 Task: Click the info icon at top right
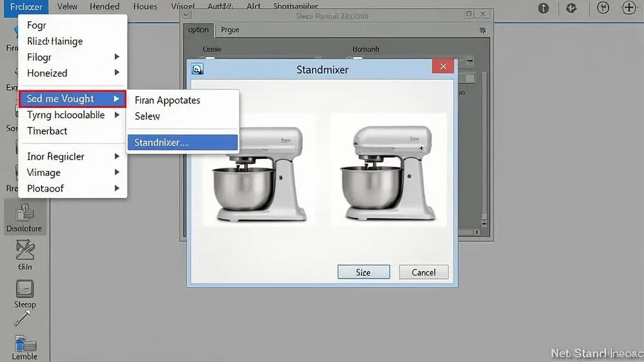[543, 8]
